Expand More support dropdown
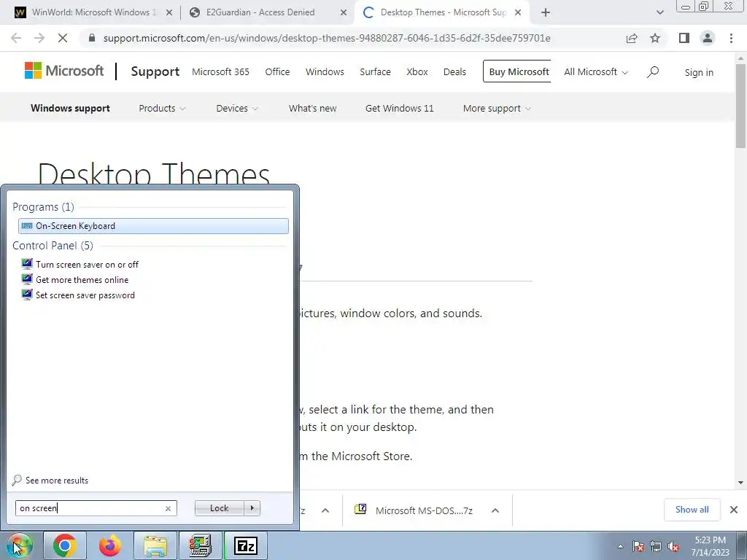 coord(497,108)
